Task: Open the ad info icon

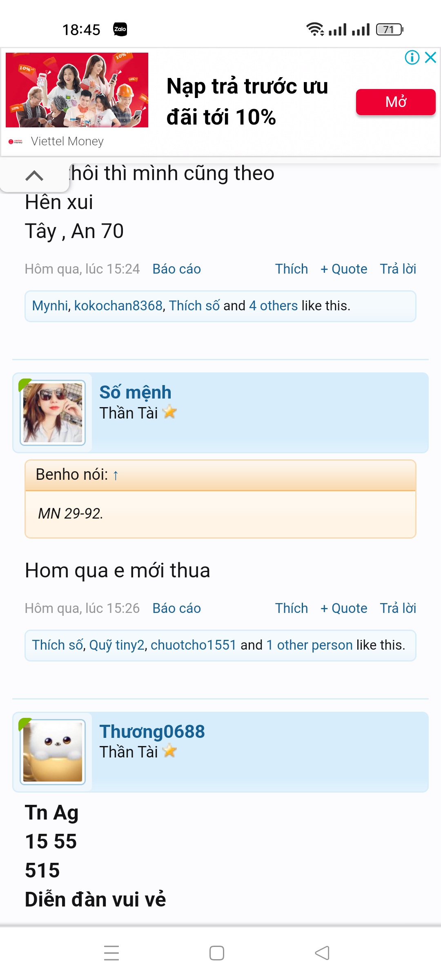Action: pyautogui.click(x=412, y=57)
